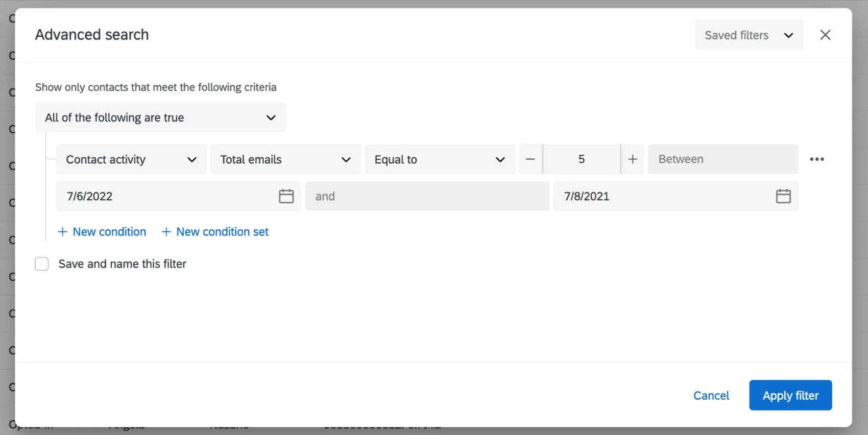868x435 pixels.
Task: Open the Contact activity dropdown
Action: [131, 159]
